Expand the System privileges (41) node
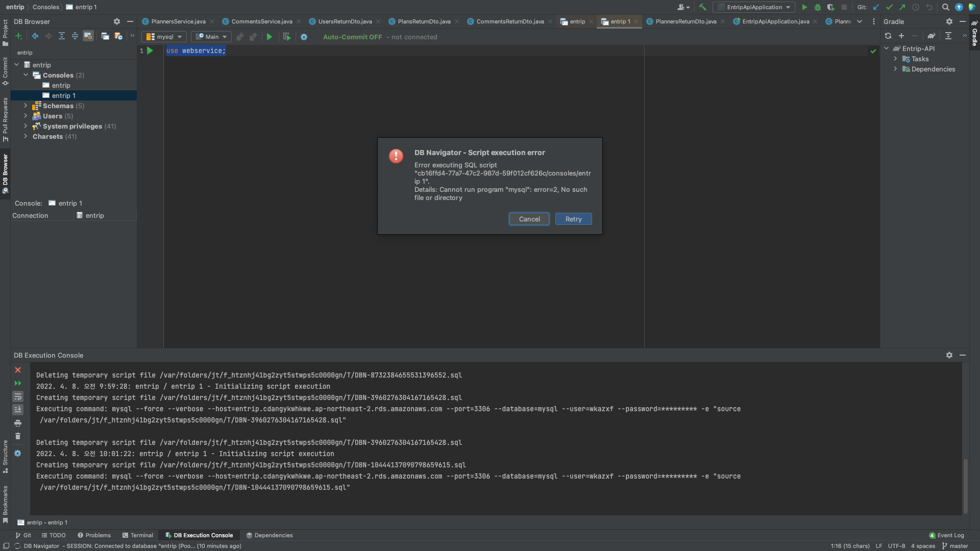Screen dimensions: 980x551 pyautogui.click(x=26, y=126)
